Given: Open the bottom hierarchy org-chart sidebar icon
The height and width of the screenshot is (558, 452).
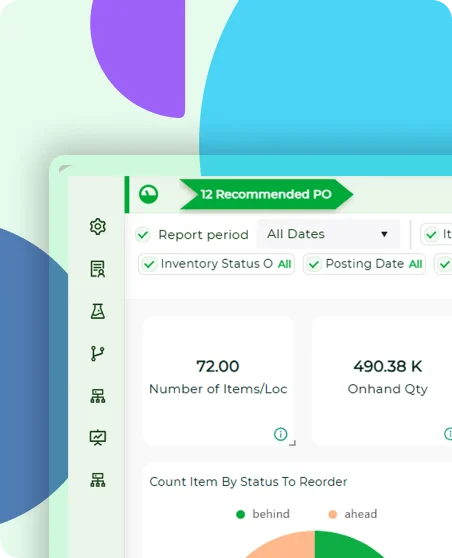Looking at the screenshot, I should point(98,480).
